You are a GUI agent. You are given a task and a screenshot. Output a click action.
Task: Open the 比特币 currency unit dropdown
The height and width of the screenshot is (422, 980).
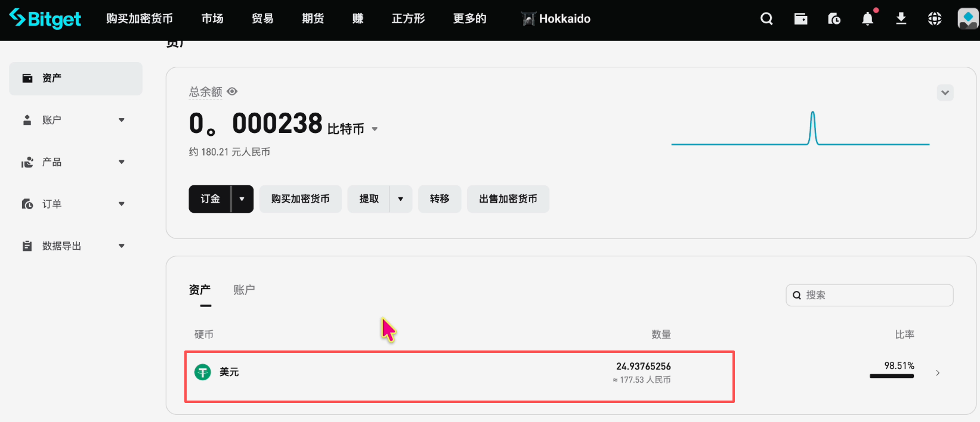tap(375, 129)
